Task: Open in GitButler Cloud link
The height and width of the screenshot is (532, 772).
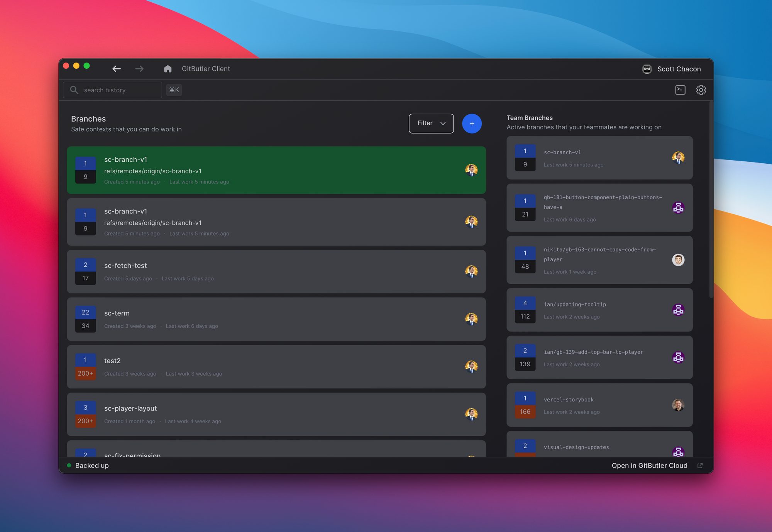Action: pyautogui.click(x=650, y=466)
